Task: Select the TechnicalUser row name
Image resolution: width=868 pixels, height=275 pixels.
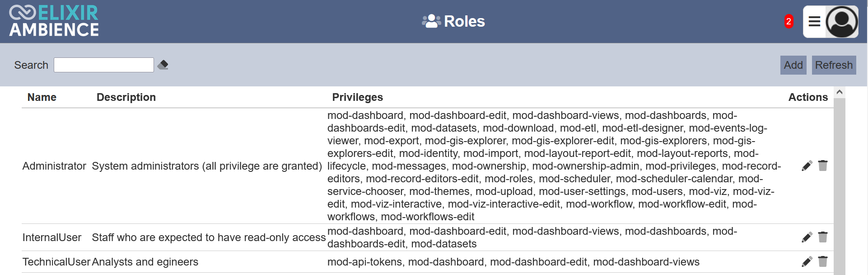Action: (56, 262)
